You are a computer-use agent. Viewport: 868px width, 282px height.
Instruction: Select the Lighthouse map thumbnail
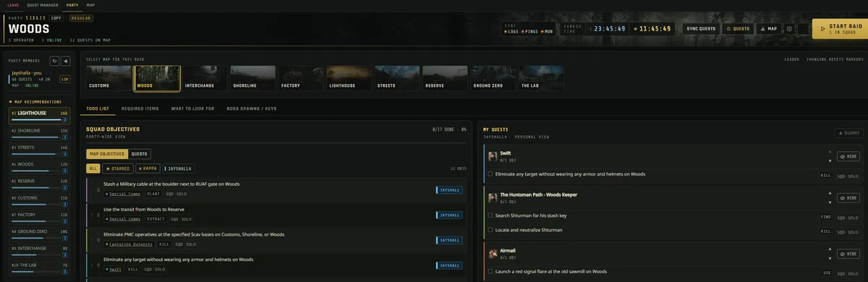pos(349,79)
